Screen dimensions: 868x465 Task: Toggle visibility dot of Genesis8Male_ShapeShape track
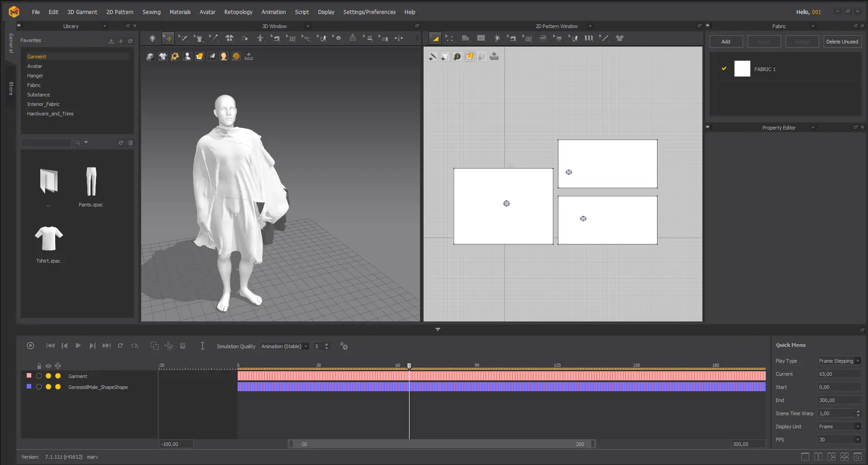tap(48, 387)
